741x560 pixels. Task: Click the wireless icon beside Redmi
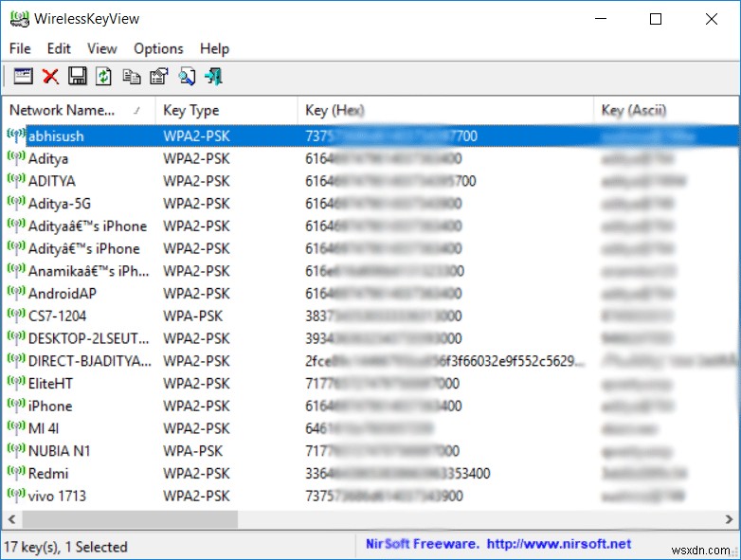coord(15,473)
